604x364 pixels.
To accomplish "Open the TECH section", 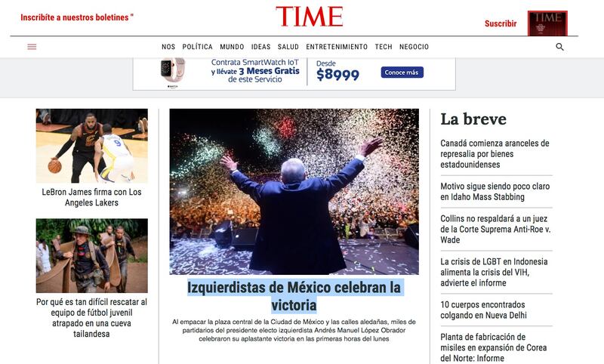I will [x=384, y=47].
